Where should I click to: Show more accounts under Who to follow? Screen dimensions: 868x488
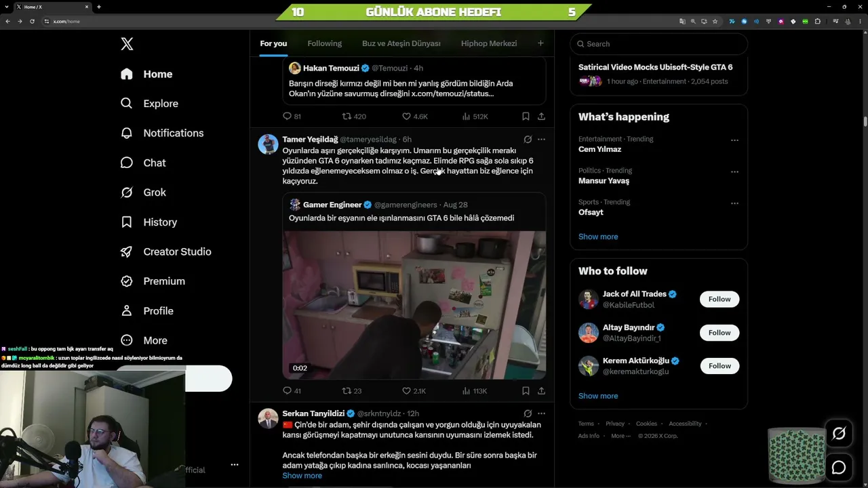pos(598,396)
